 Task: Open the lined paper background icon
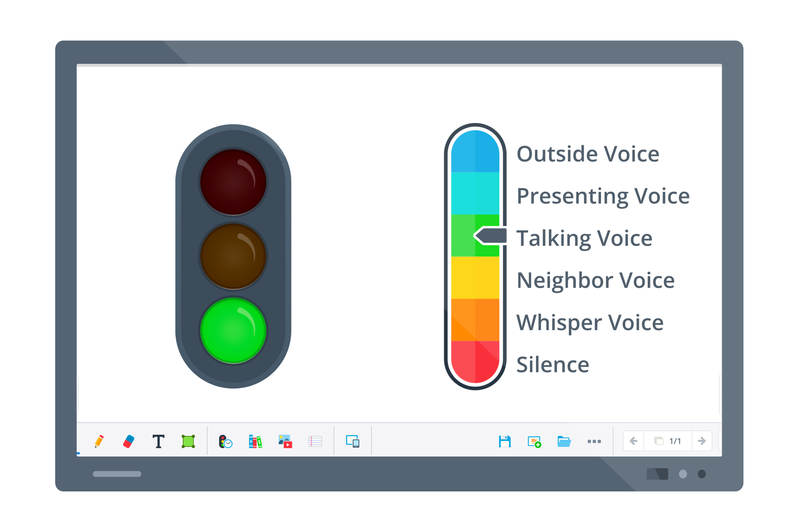tap(315, 442)
